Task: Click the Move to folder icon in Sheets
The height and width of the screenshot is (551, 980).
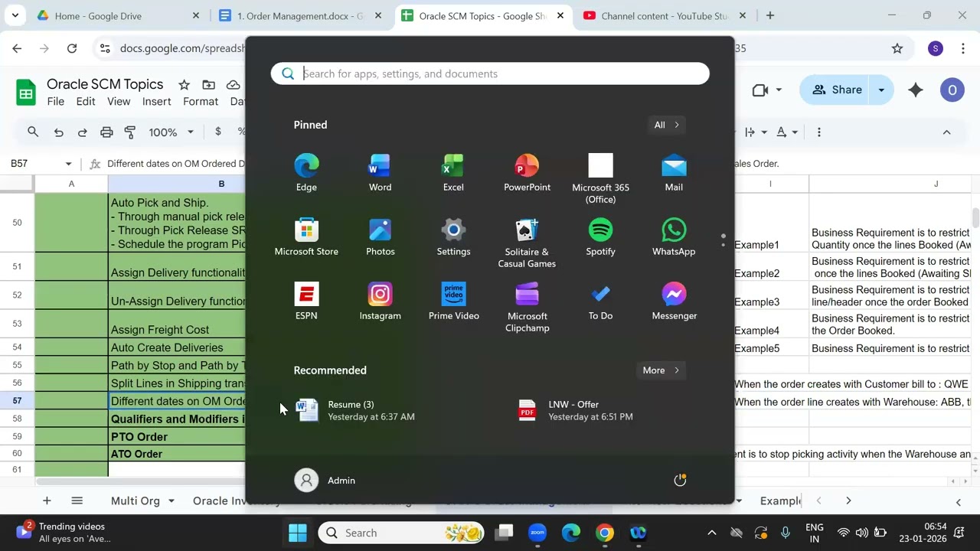Action: click(208, 85)
